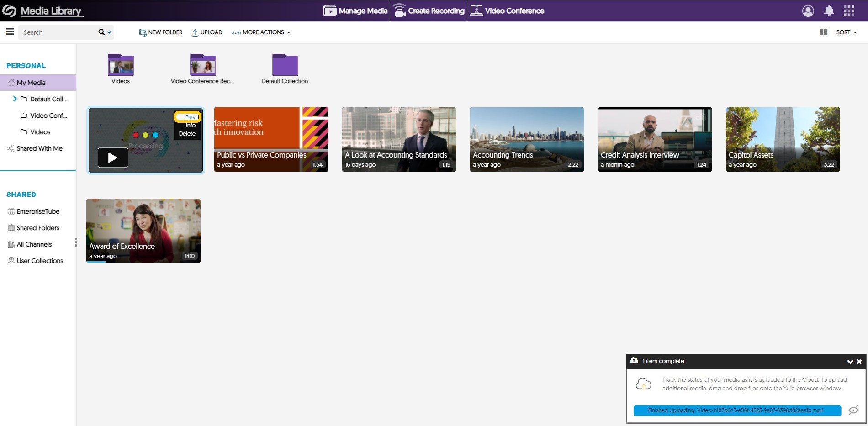Viewport: 868px width, 426px height.
Task: Open the Credit Analysis Interview video thumbnail
Action: (655, 139)
